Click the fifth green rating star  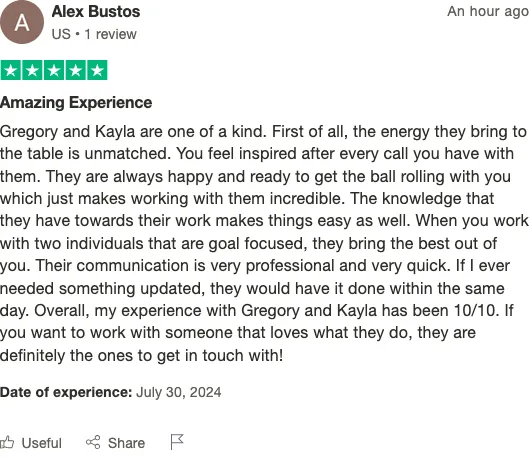[97, 70]
